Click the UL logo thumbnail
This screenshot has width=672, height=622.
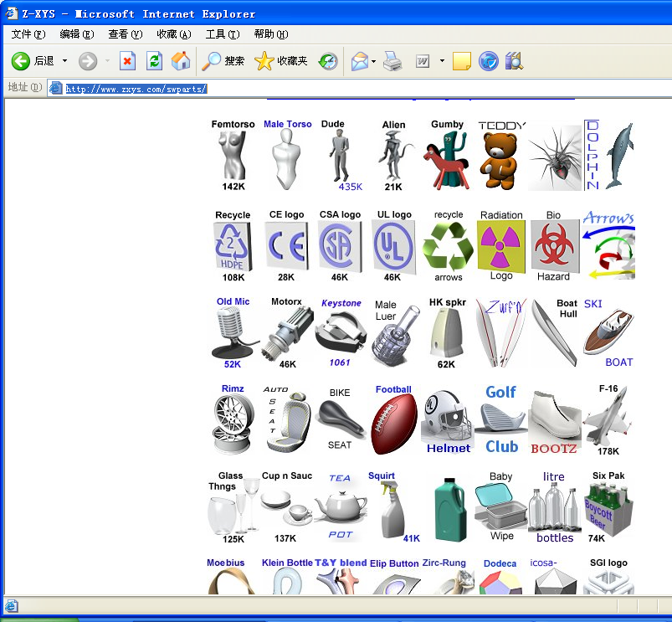coord(394,247)
